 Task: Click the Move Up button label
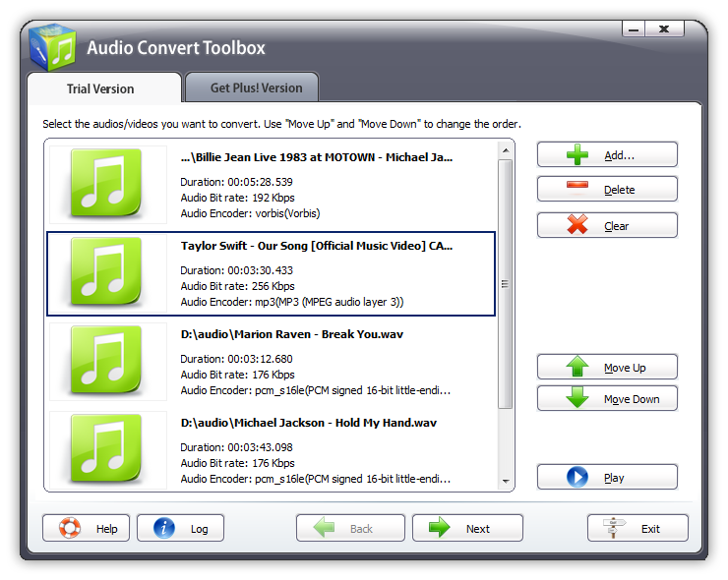click(x=625, y=368)
